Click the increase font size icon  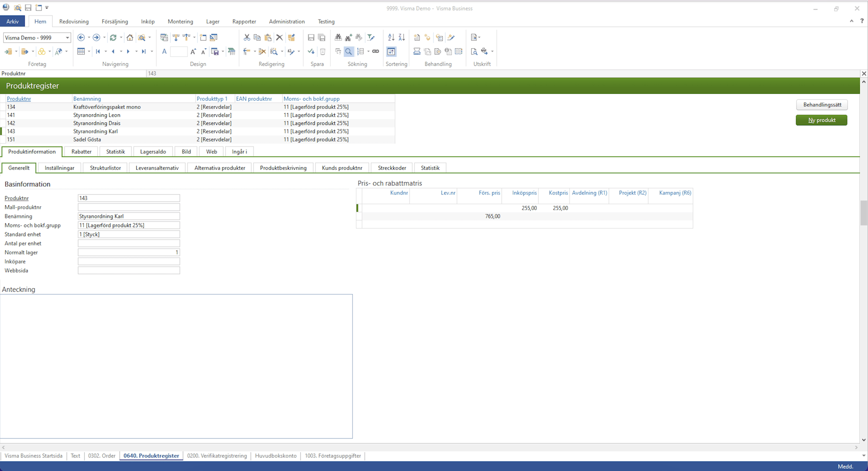coord(193,52)
